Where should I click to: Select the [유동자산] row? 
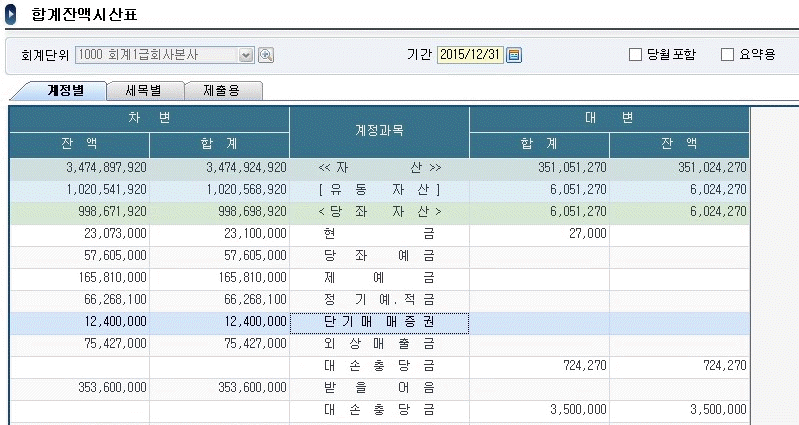pyautogui.click(x=379, y=189)
